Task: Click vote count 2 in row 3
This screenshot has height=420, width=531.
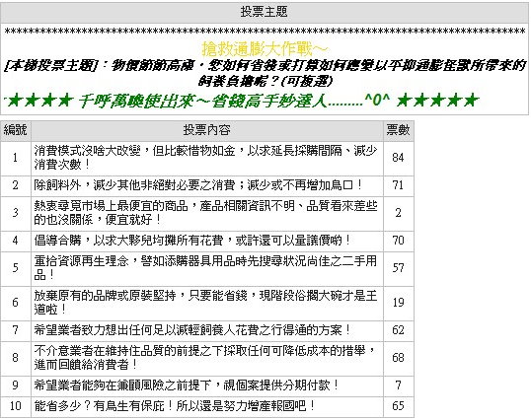Action: tap(399, 213)
